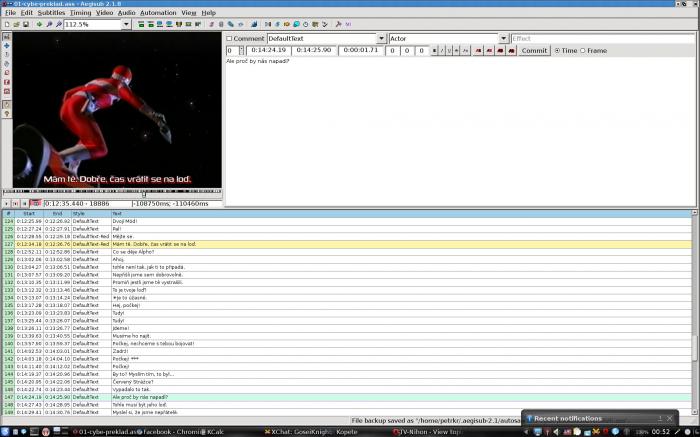Expand the DefaultText style dropdown
This screenshot has width=700, height=437.
coord(381,38)
